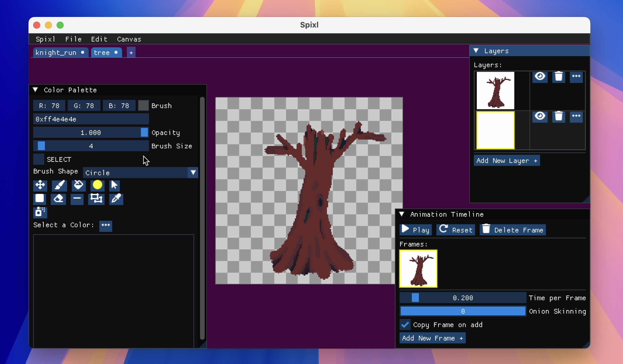Switch to the knight_run tab

click(56, 53)
